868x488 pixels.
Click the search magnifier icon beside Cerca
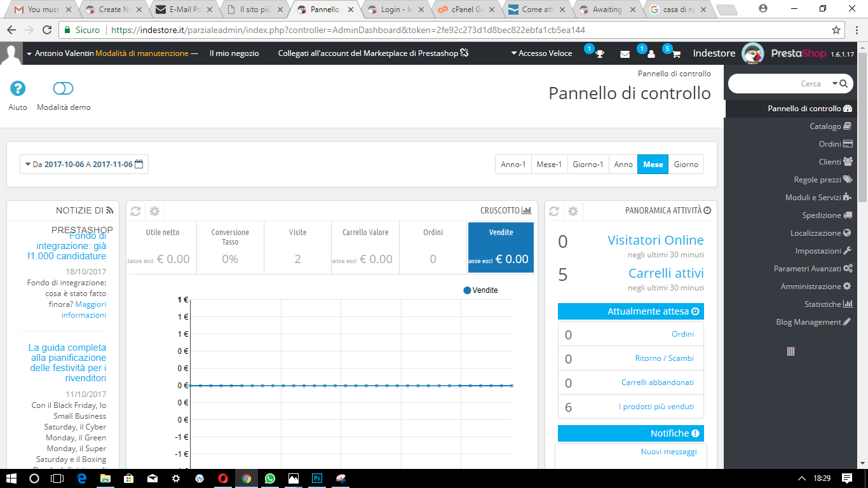[843, 83]
